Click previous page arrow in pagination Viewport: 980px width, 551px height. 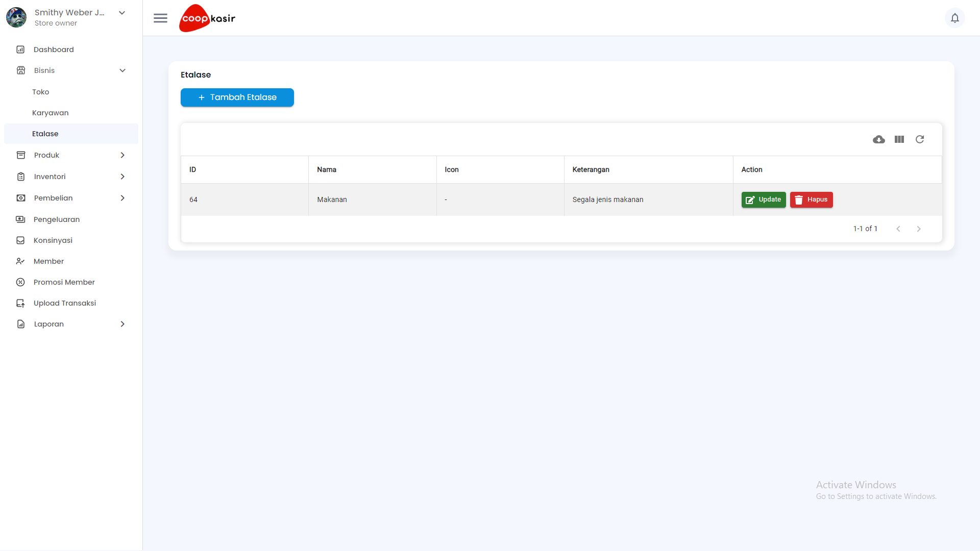pyautogui.click(x=898, y=228)
